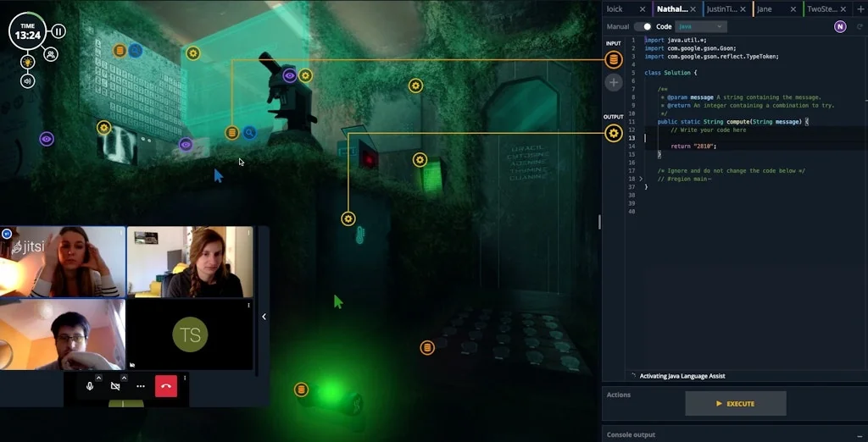Toggle the Jitsi camera button
This screenshot has height=442, width=868.
(115, 386)
